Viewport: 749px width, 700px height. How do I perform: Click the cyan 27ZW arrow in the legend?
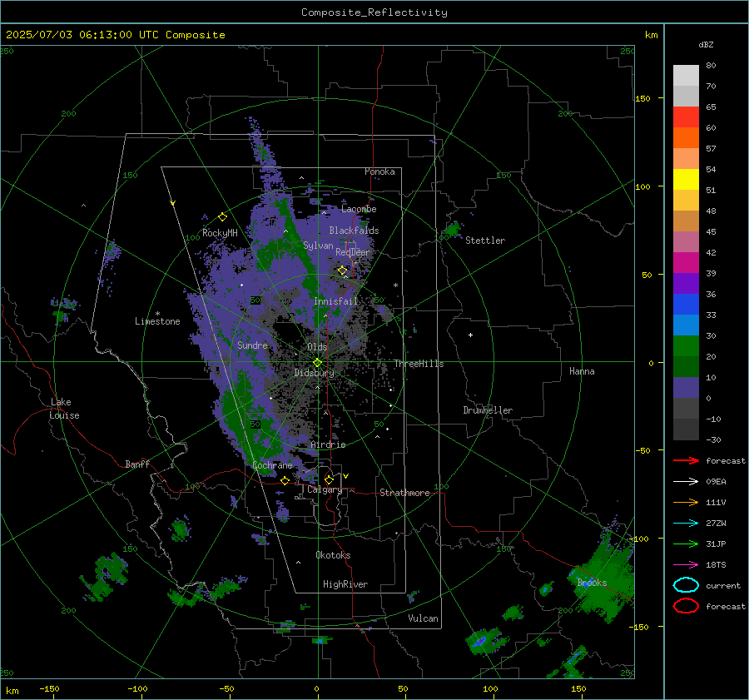point(686,524)
